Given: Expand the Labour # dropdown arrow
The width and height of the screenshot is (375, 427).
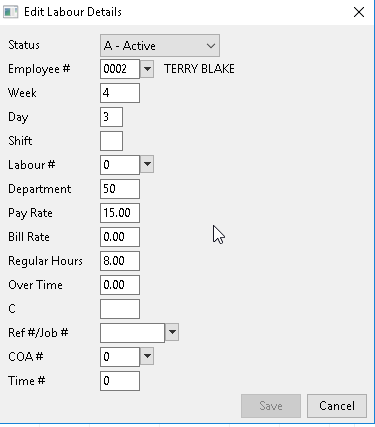Looking at the screenshot, I should pos(147,164).
